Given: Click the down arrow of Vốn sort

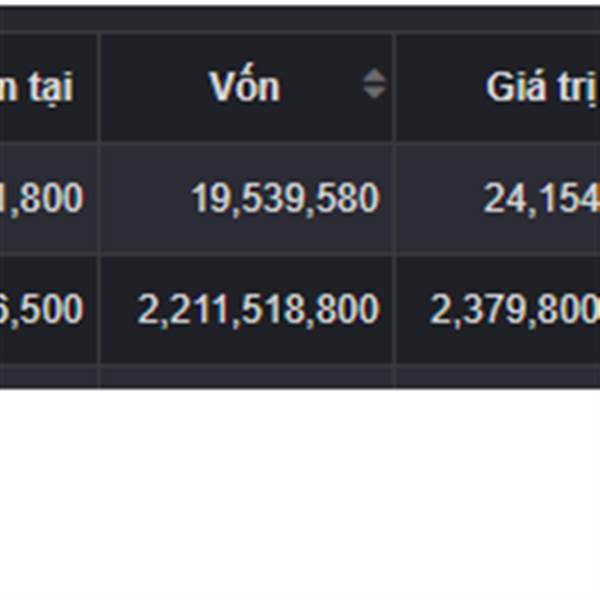Looking at the screenshot, I should [374, 93].
